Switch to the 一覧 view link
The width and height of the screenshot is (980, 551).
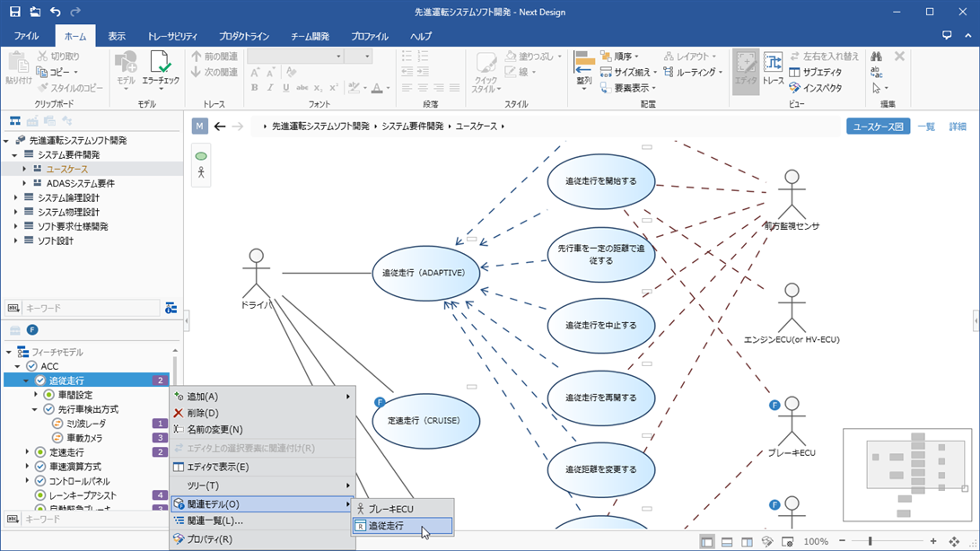click(x=925, y=127)
